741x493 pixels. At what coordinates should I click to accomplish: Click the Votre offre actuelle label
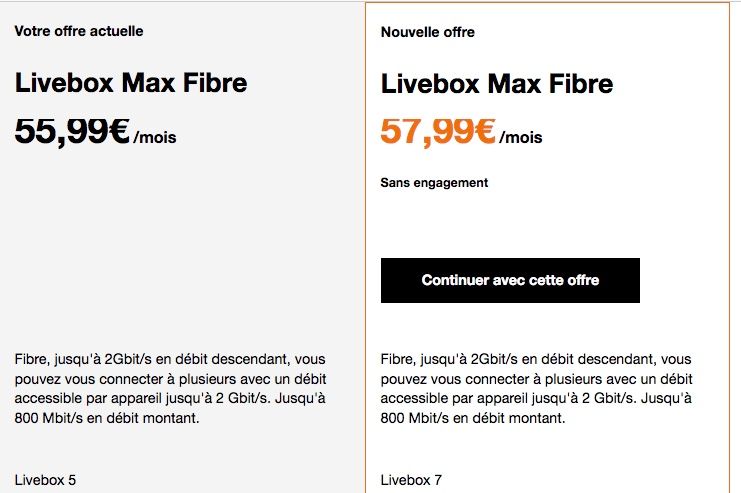(79, 31)
